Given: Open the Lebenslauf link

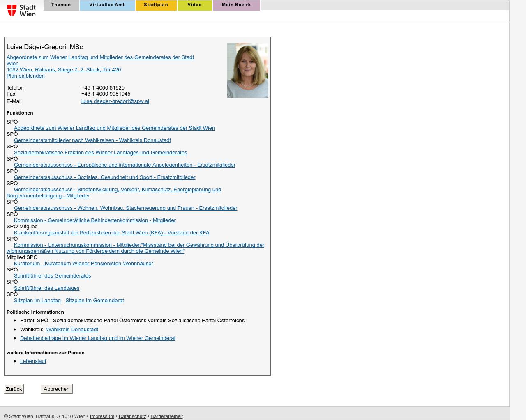Looking at the screenshot, I should (33, 361).
